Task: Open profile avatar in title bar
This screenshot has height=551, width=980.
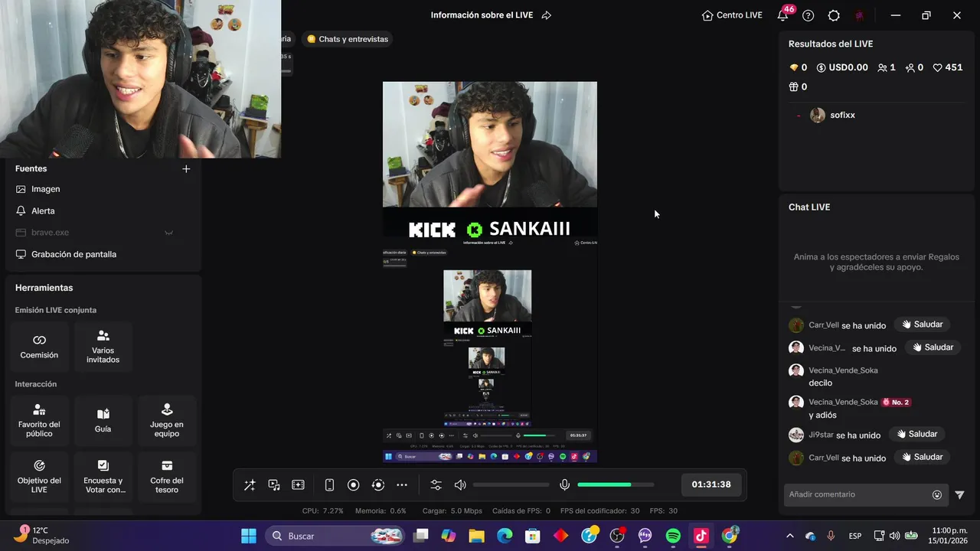Action: point(860,15)
